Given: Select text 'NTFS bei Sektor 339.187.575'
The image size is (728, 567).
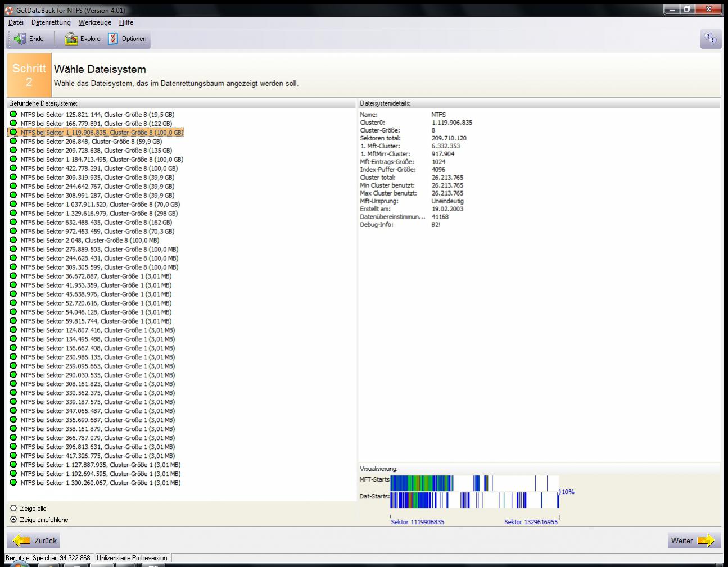Looking at the screenshot, I should pyautogui.click(x=61, y=402).
